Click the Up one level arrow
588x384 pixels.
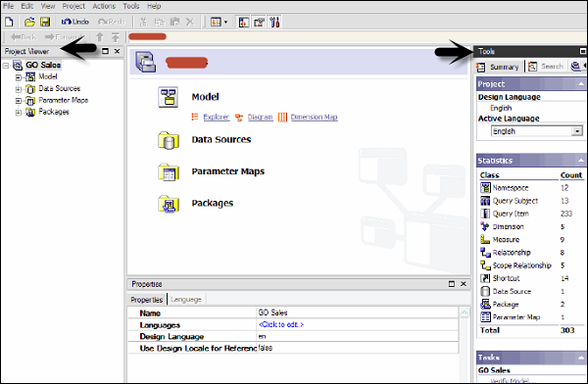coord(100,37)
